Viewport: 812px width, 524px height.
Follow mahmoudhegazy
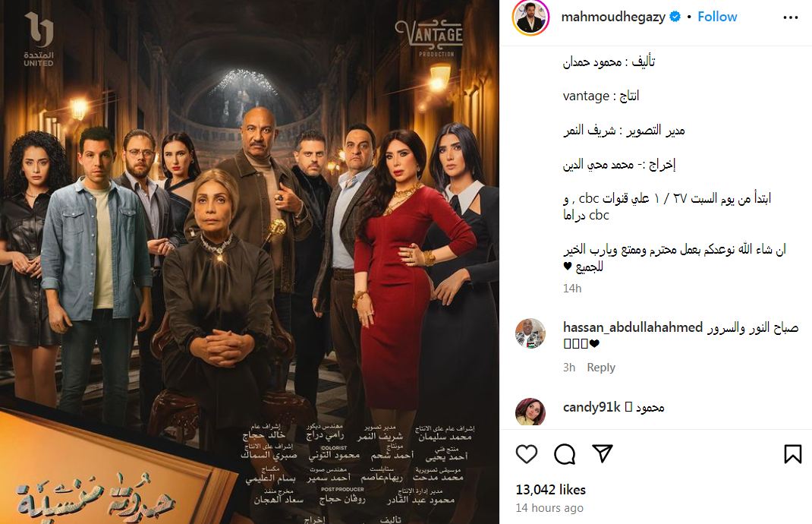(x=717, y=17)
